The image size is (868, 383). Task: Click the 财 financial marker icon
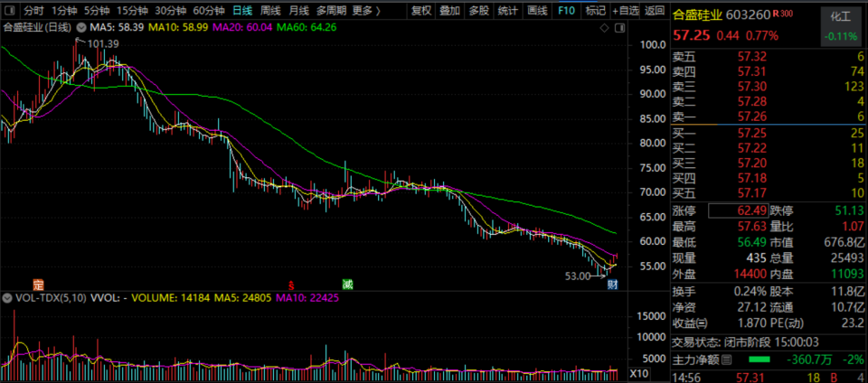[613, 285]
